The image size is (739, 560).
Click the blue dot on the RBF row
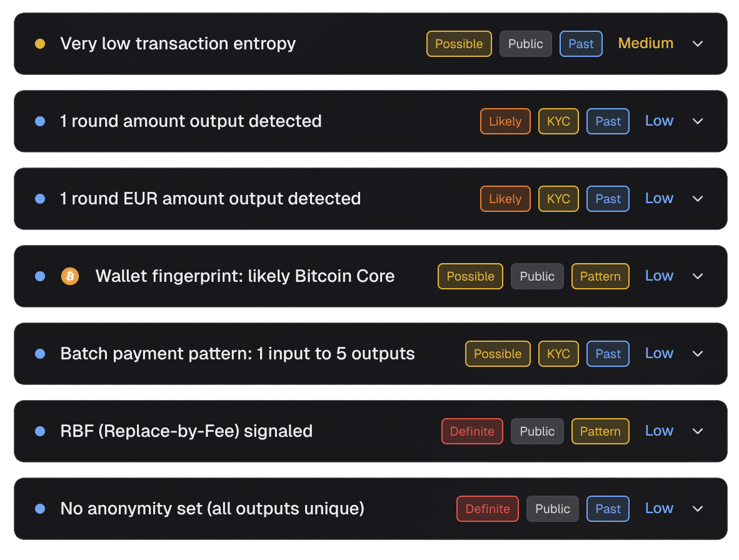pos(40,431)
